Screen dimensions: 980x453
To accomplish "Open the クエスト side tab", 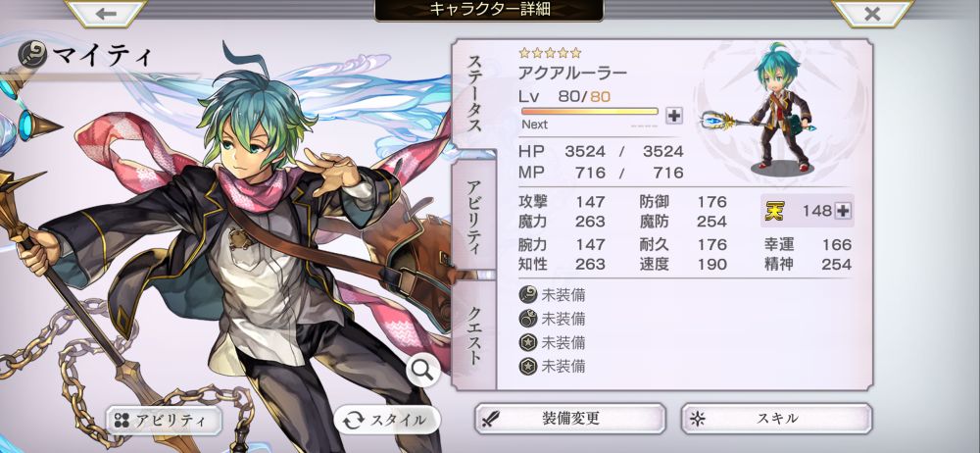I will point(473,334).
